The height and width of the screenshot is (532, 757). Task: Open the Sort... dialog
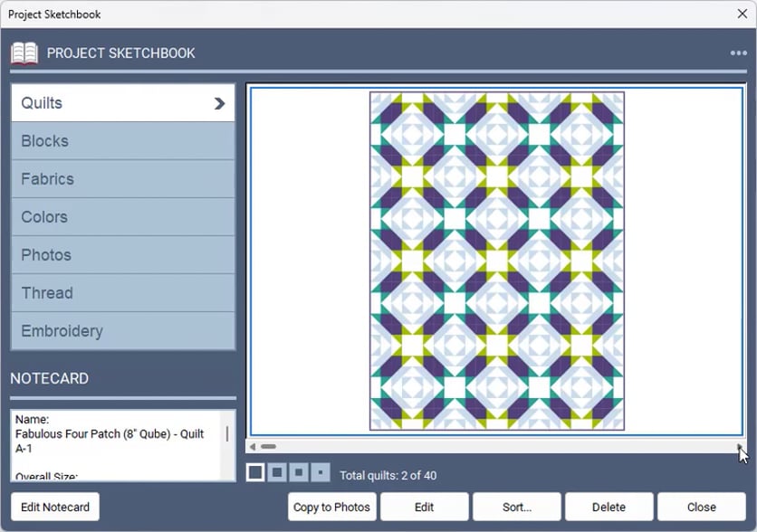click(516, 507)
